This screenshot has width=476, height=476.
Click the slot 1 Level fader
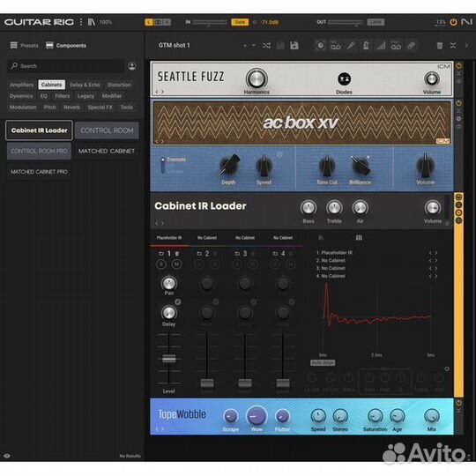[x=168, y=359]
